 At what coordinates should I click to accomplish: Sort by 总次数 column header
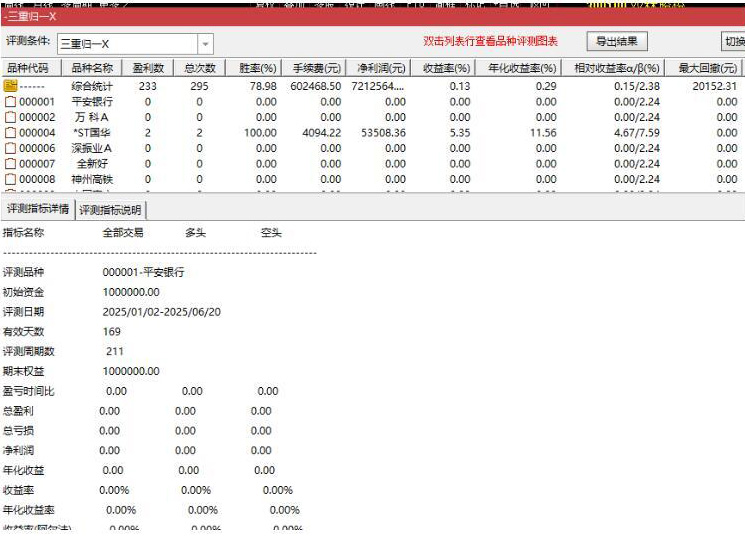point(200,68)
